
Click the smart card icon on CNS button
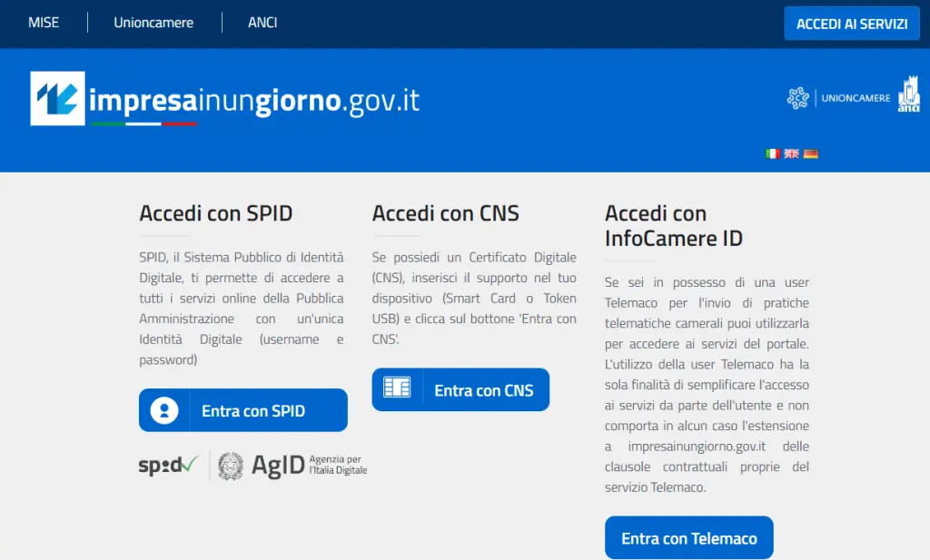click(397, 387)
